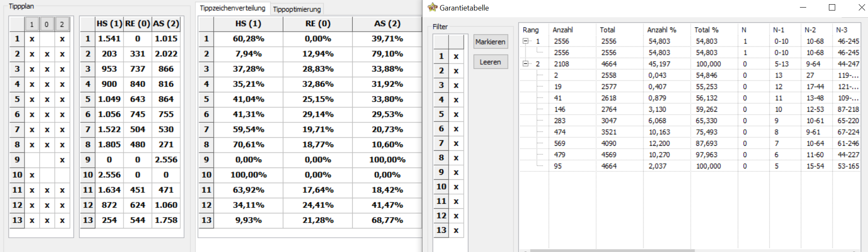Click the HS (1) header in Tippzeichenverteilung
Viewport: 868px width, 252px height.
click(x=248, y=24)
